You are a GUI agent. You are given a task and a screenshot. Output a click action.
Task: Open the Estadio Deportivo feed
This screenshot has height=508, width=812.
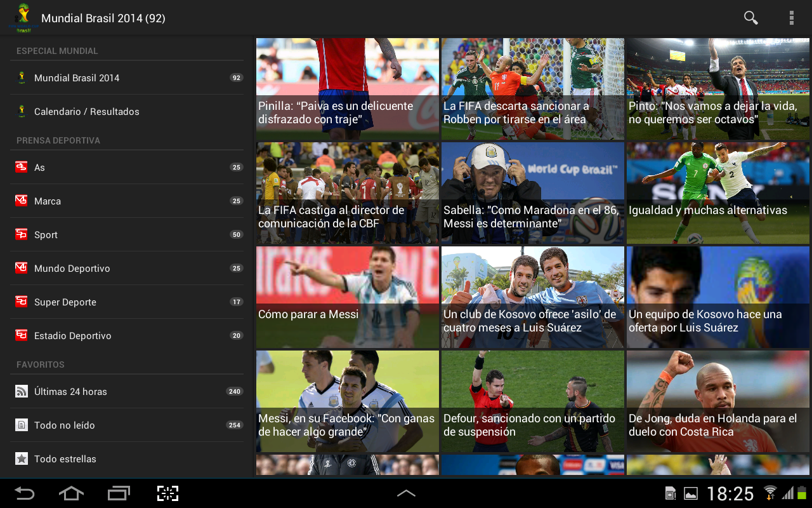pyautogui.click(x=127, y=335)
